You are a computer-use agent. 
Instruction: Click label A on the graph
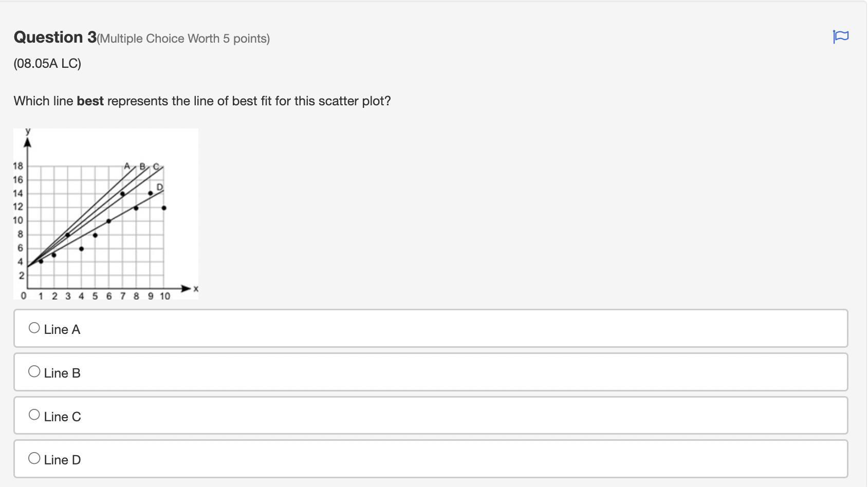pyautogui.click(x=127, y=166)
